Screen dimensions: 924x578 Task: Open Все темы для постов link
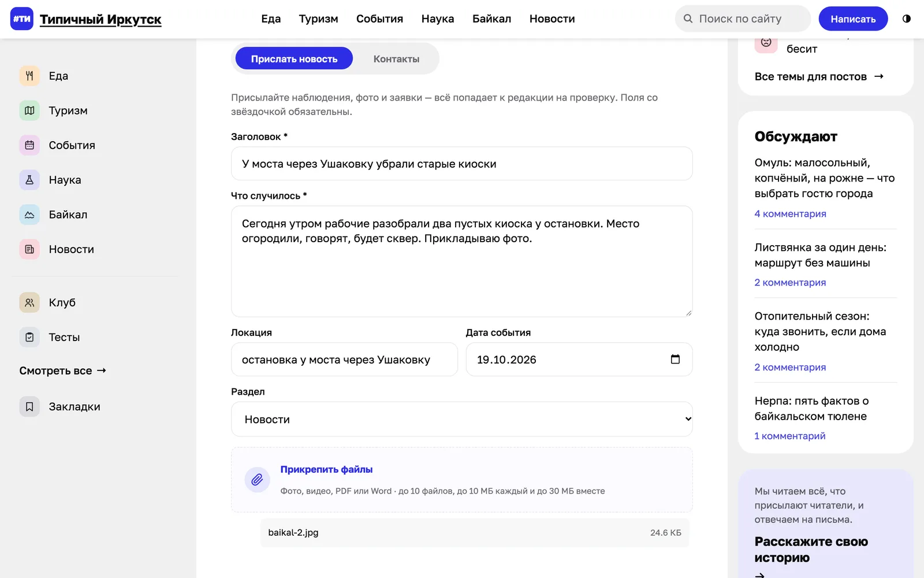pos(819,76)
